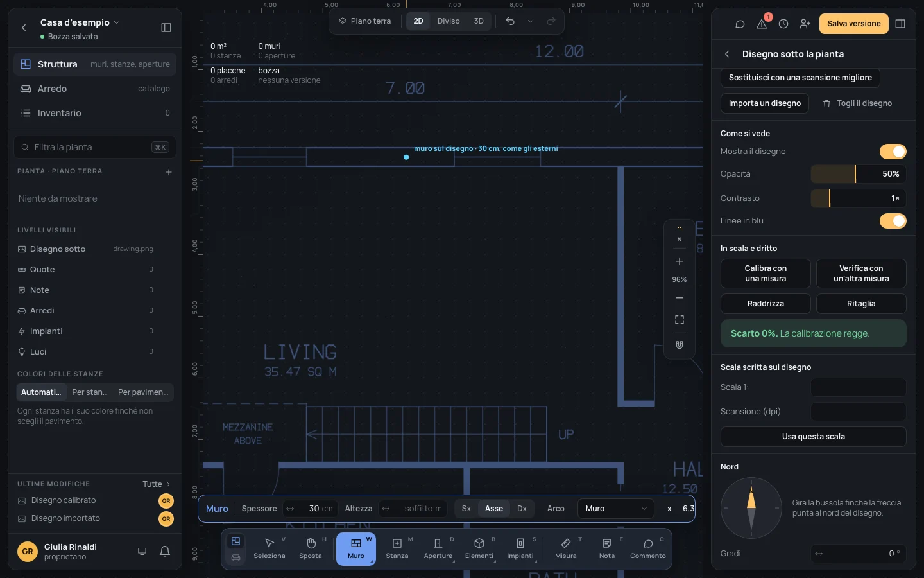The height and width of the screenshot is (578, 924).
Task: Activate the Misura ruler tool
Action: (x=566, y=548)
